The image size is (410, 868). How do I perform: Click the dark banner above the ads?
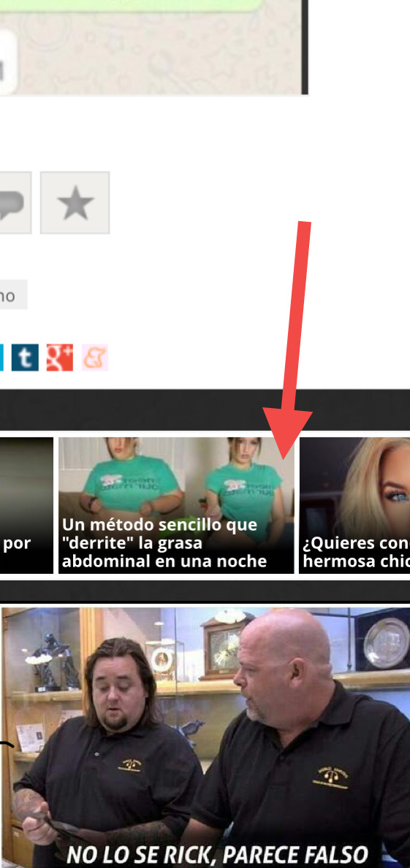(x=205, y=410)
